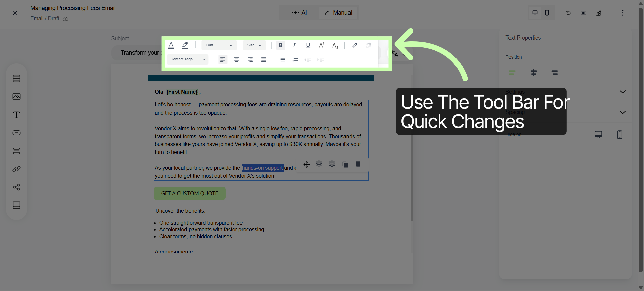Viewport: 644px width, 291px height.
Task: Expand the Spacing section
Action: (x=566, y=112)
